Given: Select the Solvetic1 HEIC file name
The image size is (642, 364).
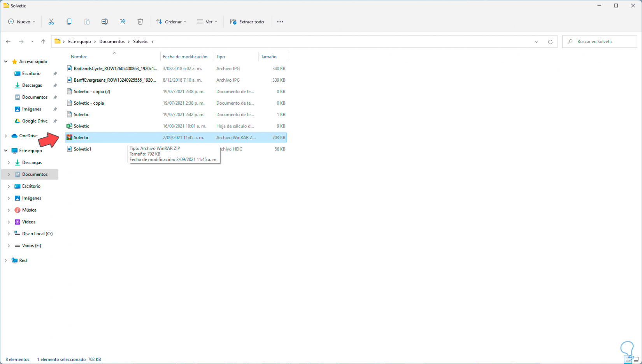Looking at the screenshot, I should (x=82, y=149).
